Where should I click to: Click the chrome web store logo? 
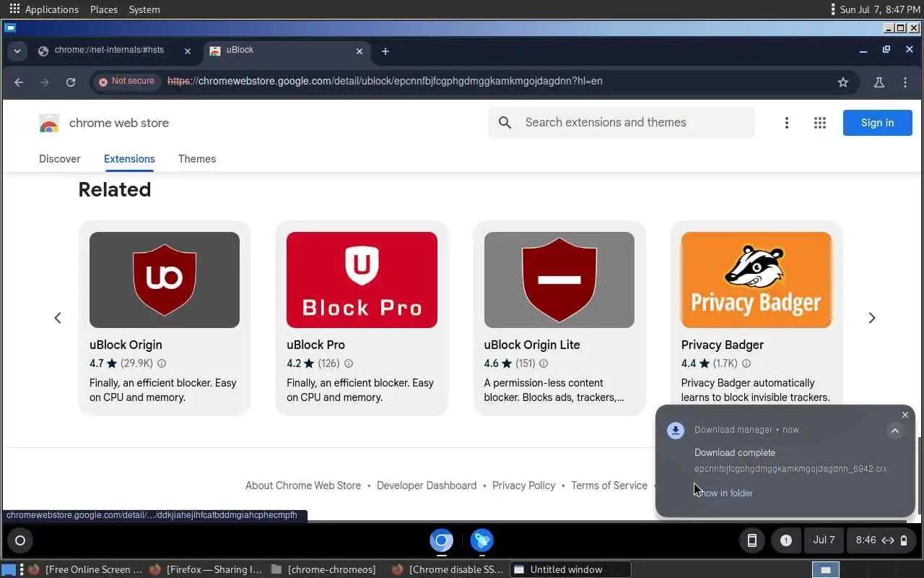[104, 124]
